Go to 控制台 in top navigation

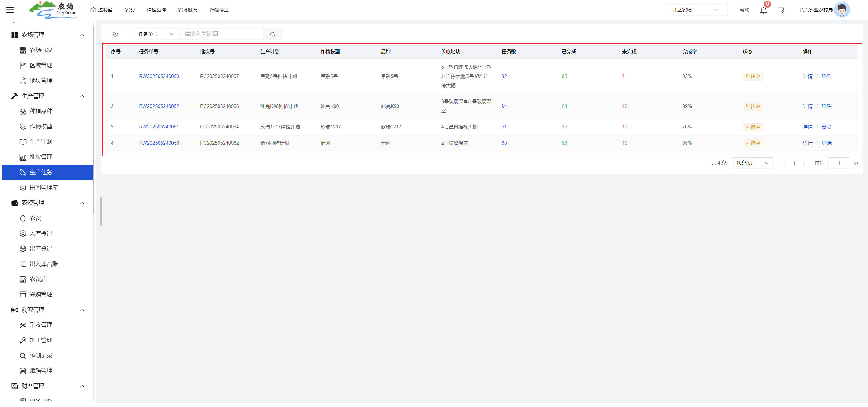(102, 10)
